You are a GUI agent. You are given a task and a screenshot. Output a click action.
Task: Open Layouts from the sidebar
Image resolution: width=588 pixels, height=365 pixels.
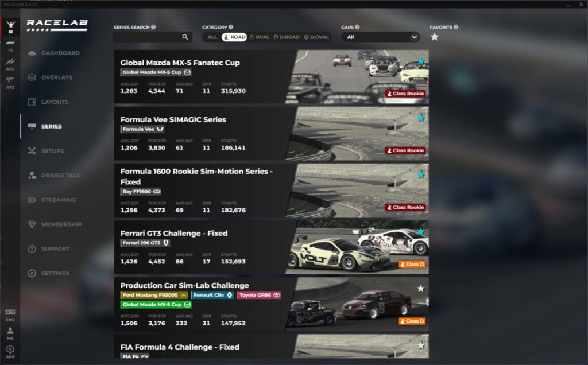48,102
